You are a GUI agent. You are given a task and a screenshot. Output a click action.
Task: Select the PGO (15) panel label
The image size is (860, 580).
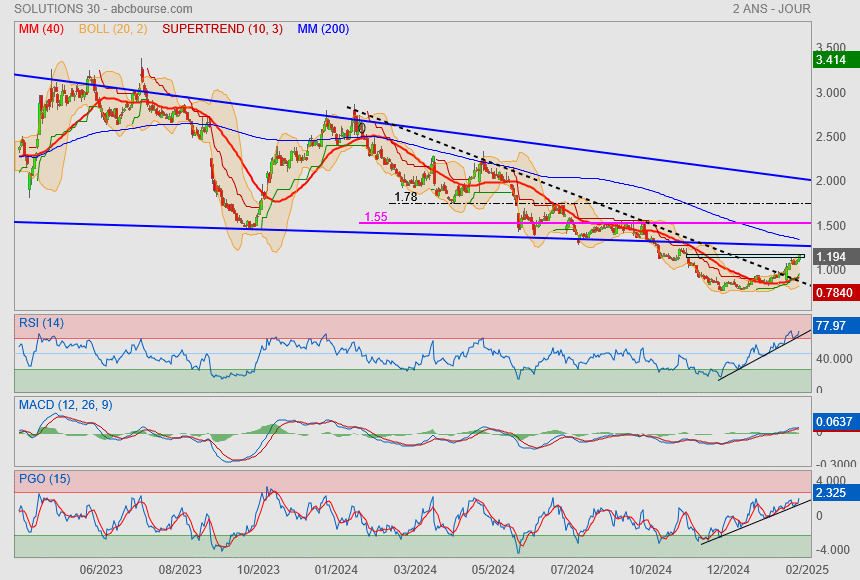pos(43,479)
